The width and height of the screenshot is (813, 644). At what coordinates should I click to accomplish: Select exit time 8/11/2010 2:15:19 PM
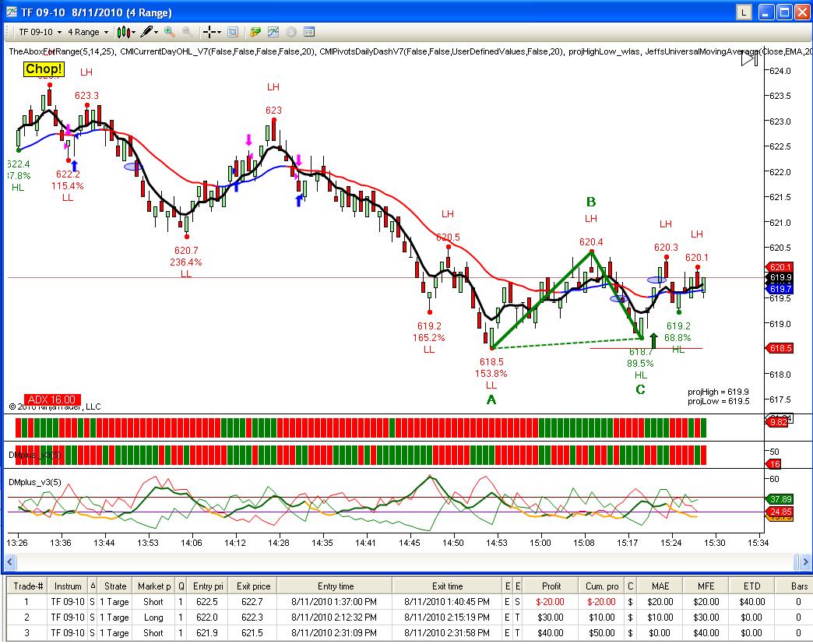(447, 618)
